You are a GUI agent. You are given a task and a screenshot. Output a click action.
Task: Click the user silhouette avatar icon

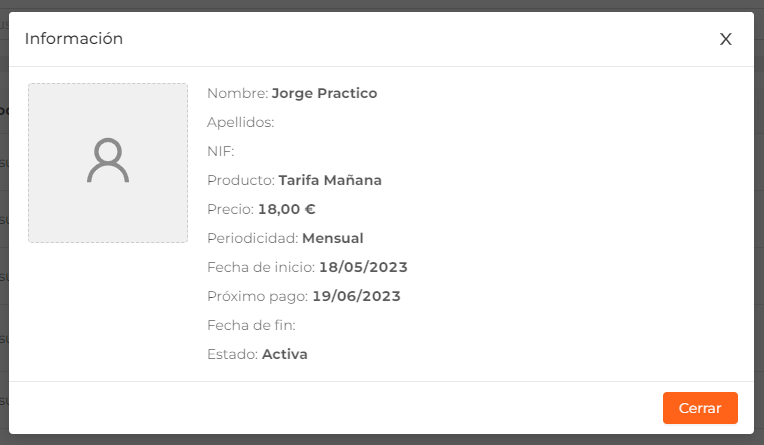[x=108, y=160]
